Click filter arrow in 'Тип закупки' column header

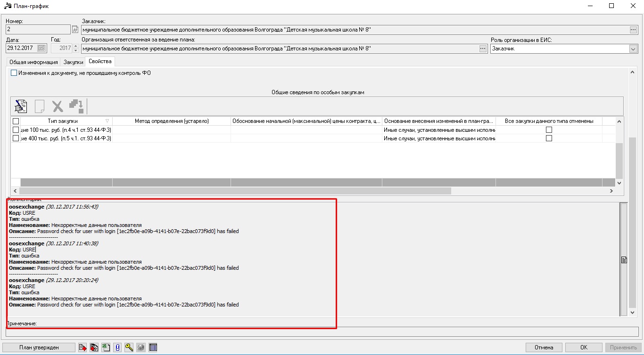pos(107,121)
